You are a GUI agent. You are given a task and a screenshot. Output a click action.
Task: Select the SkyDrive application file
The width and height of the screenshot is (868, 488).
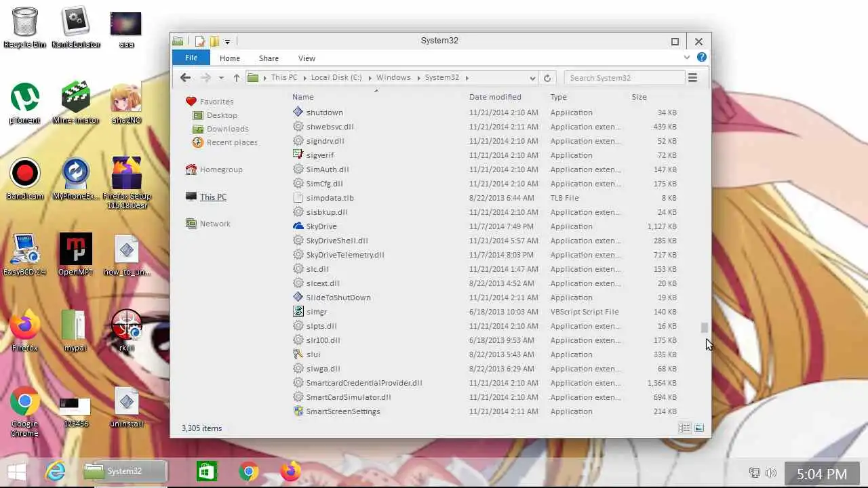[485, 226]
